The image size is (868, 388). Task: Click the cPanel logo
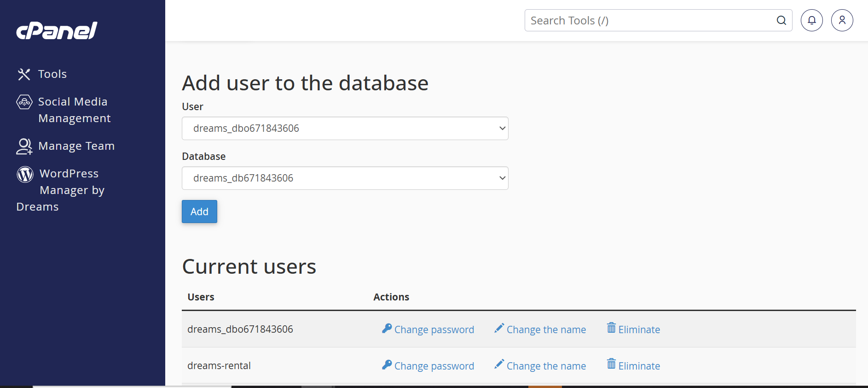point(57,31)
